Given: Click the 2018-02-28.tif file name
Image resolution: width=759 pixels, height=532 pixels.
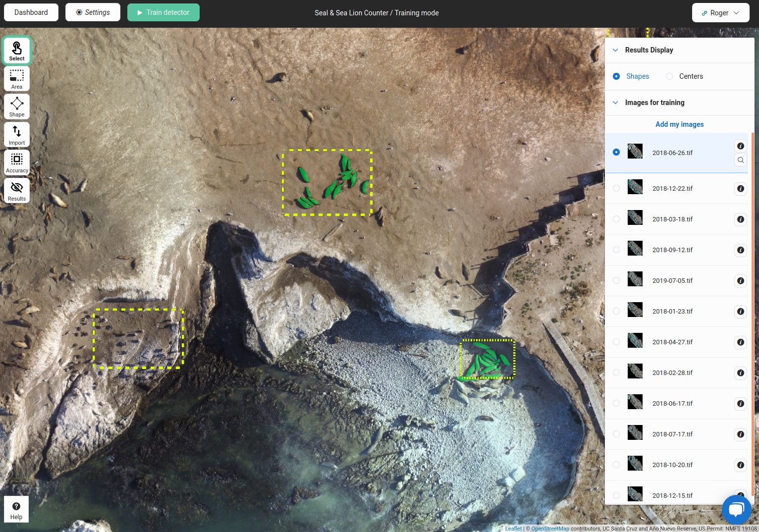Looking at the screenshot, I should [672, 373].
